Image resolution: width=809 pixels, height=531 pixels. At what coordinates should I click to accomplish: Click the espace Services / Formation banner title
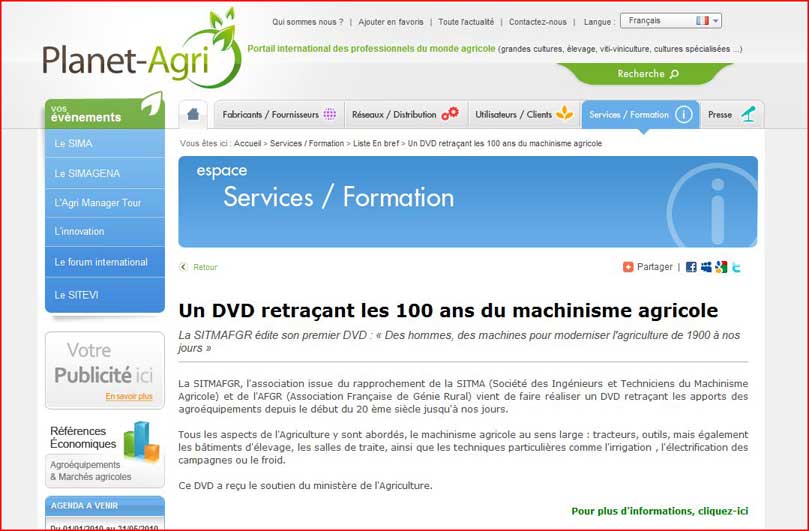tap(325, 187)
